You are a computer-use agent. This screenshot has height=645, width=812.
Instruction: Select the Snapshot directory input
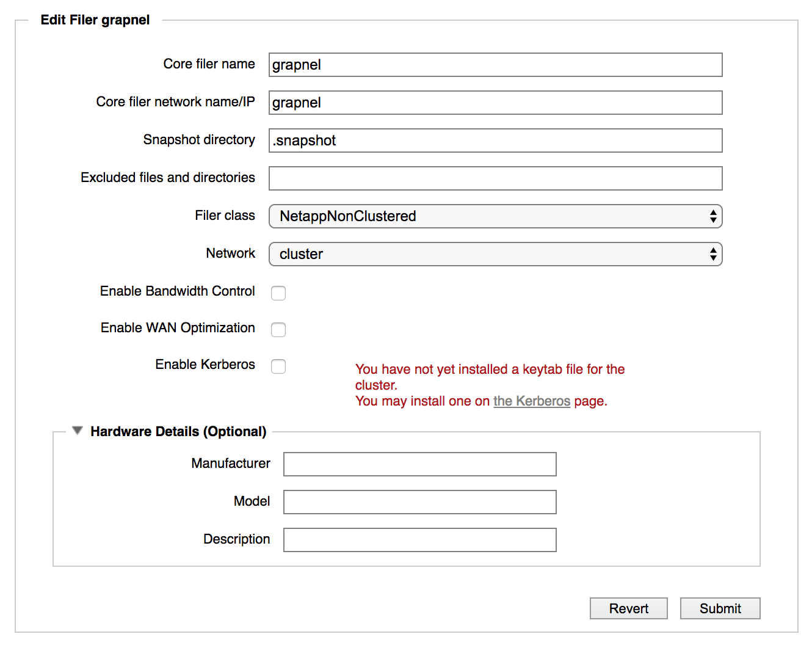point(496,140)
